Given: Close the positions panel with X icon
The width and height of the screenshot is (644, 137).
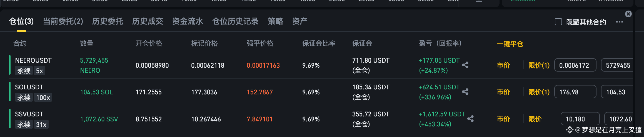Looking at the screenshot, I should (x=628, y=14).
